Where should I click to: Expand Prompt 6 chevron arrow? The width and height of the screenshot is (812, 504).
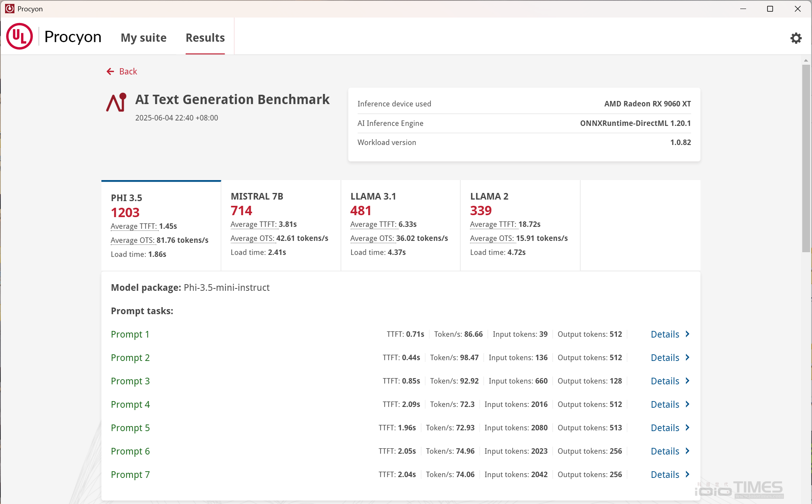coord(688,451)
